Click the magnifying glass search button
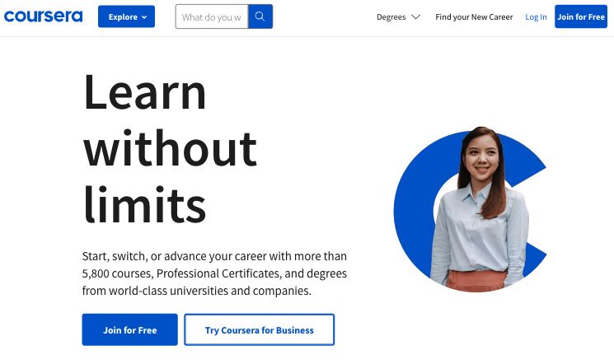The height and width of the screenshot is (364, 614). point(260,16)
